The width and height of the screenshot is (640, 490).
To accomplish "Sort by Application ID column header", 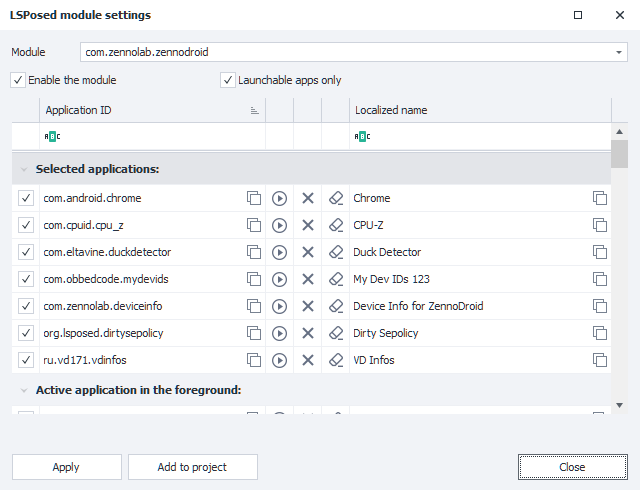I will [153, 110].
